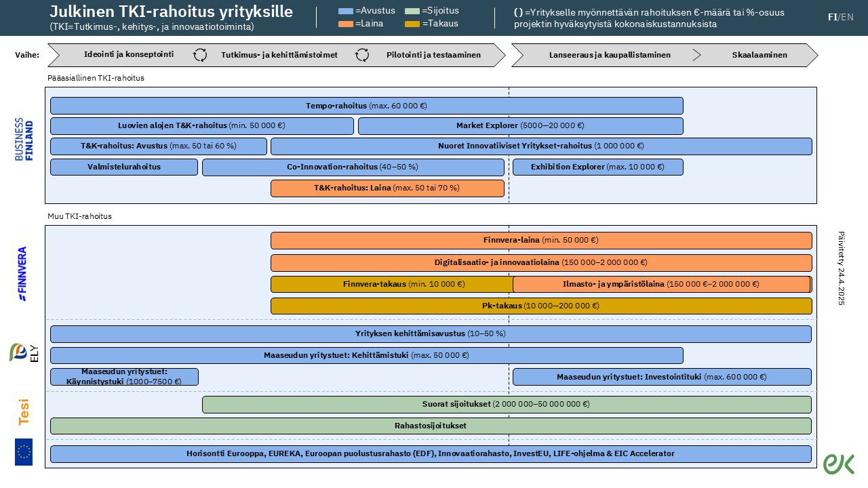Open Nuoret Innovatiiviset Yritykset-rahoitus
Viewport: 868px width, 488px height.
click(x=540, y=146)
